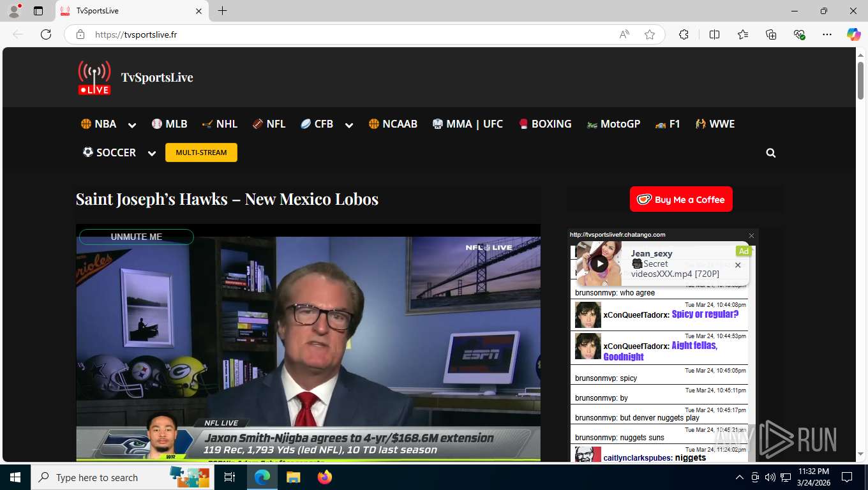Click the browser Back arrow
The width and height of the screenshot is (868, 490).
[18, 34]
